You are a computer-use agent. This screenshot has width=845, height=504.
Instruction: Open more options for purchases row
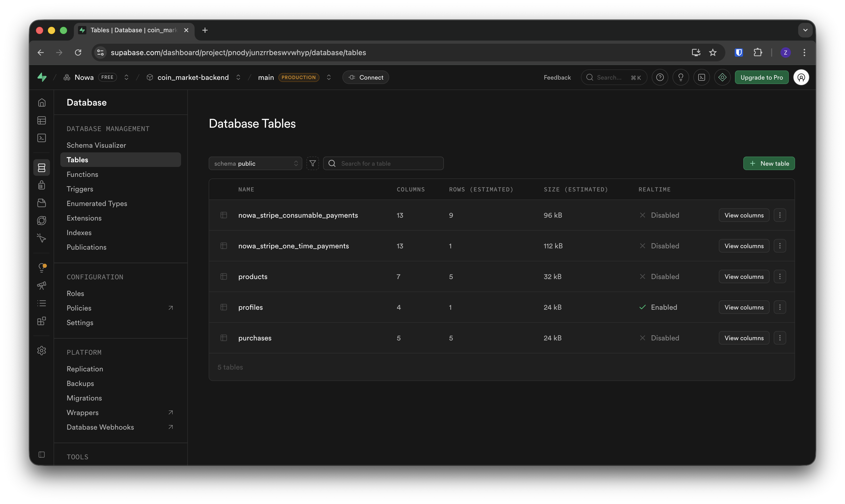click(x=780, y=338)
